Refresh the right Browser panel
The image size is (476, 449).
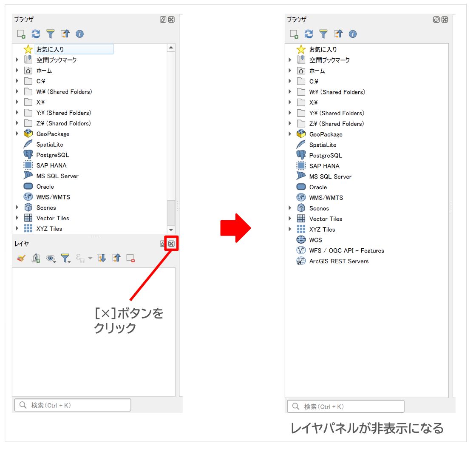[x=309, y=34]
